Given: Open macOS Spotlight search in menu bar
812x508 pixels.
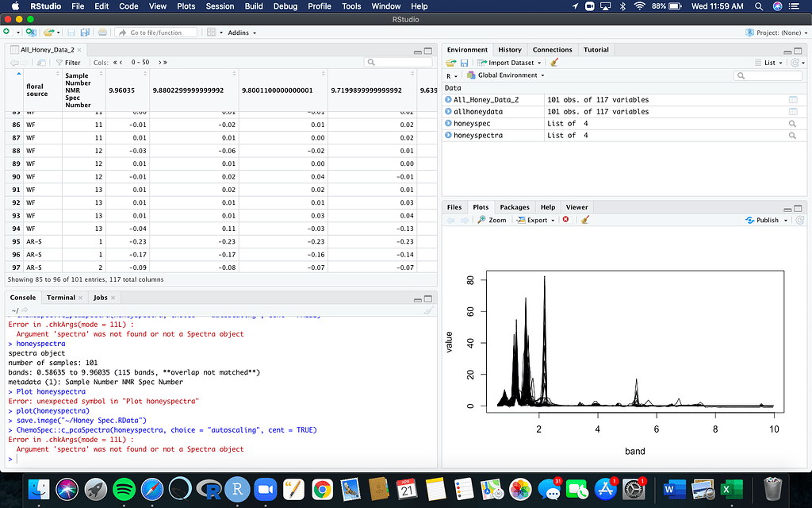Looking at the screenshot, I should tap(759, 6).
